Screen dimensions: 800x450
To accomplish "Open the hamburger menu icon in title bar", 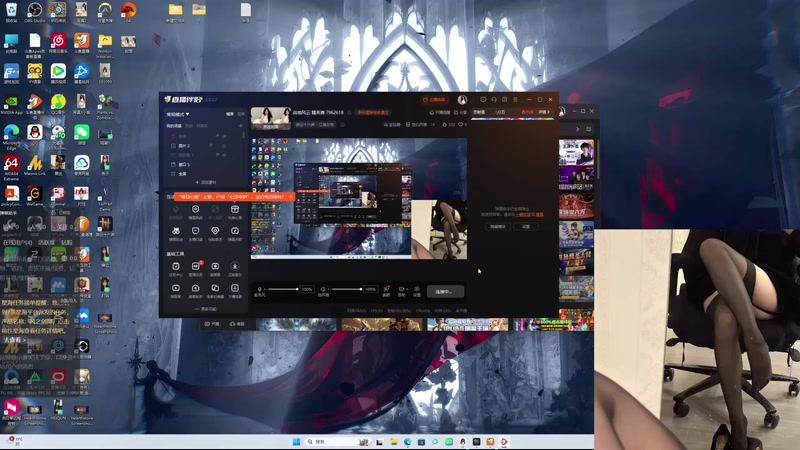I will (515, 99).
